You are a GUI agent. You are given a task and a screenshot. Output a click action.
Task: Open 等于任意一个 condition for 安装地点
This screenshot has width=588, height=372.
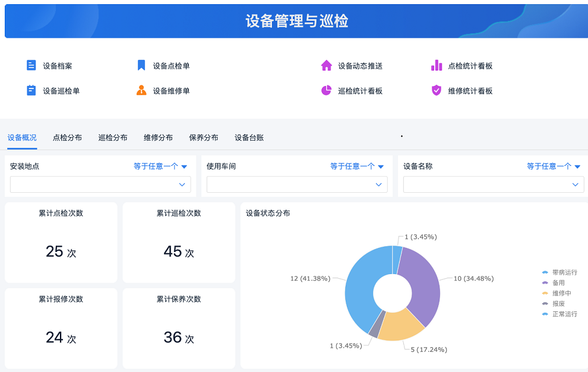pyautogui.click(x=160, y=166)
